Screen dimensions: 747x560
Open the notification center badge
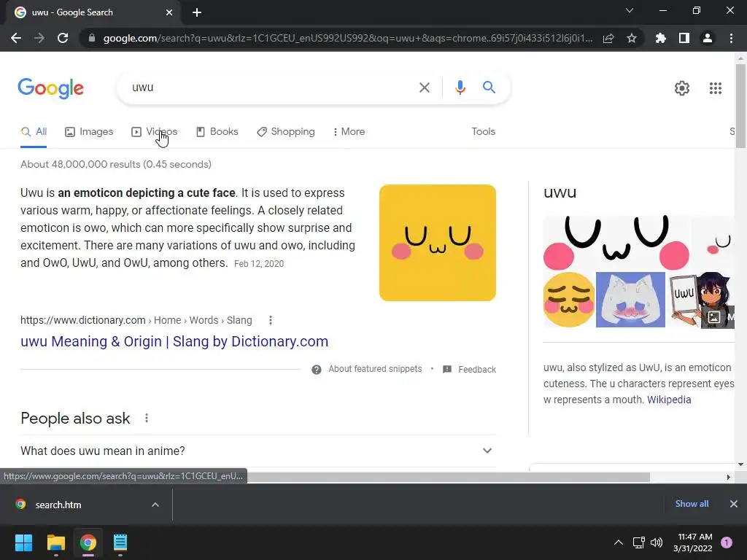tap(727, 542)
